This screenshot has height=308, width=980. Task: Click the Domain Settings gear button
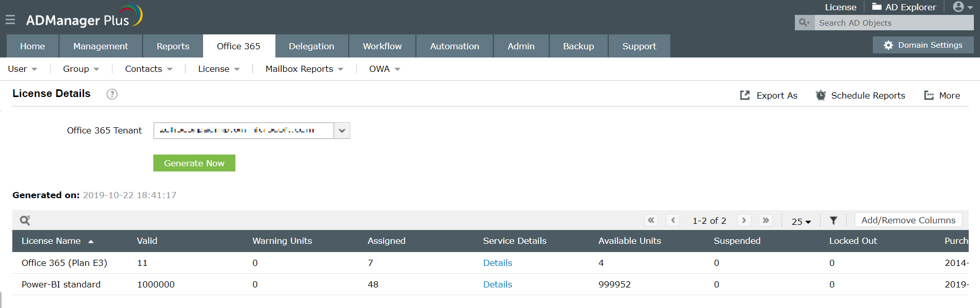pyautogui.click(x=923, y=45)
